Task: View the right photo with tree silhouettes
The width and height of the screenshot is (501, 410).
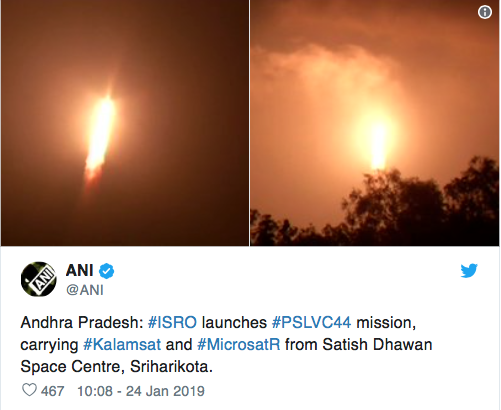Action: 375,123
